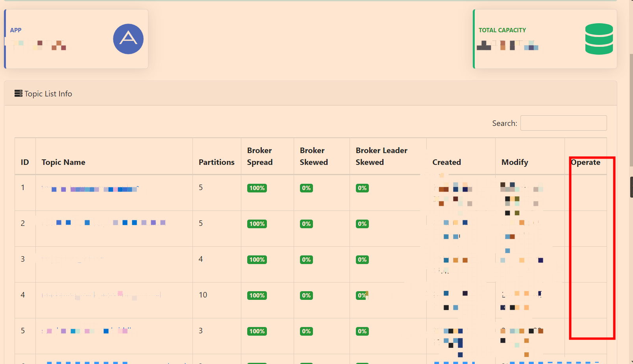The height and width of the screenshot is (364, 633).
Task: Click the 100% spread badge in row 1
Action: pos(257,188)
